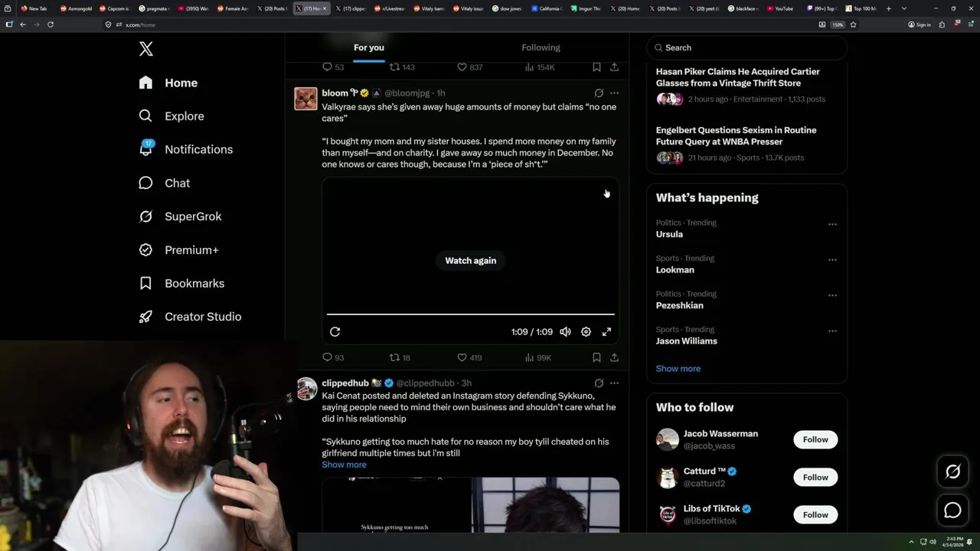Open Bookmarks from the left sidebar
This screenshot has width=980, height=551.
click(x=181, y=283)
